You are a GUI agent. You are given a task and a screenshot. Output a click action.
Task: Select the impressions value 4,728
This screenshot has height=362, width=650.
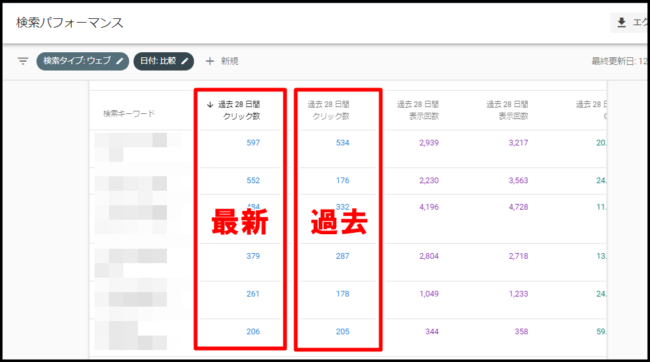point(519,207)
